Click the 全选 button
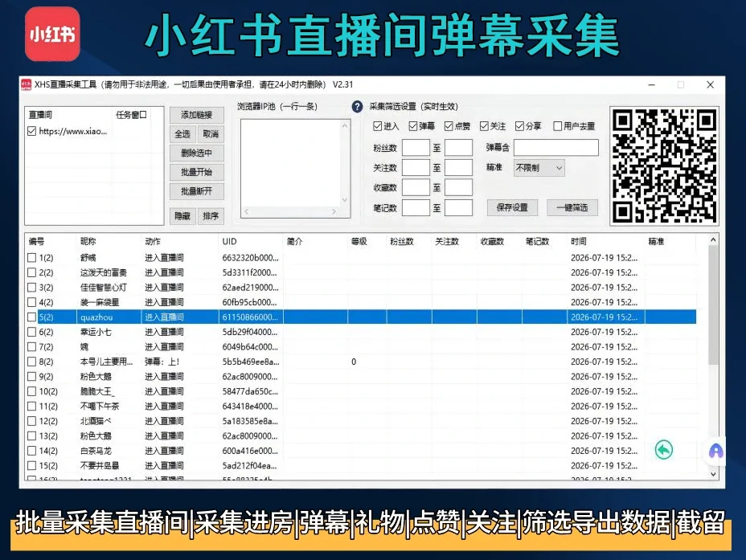Viewport: 746px width, 560px height. pos(182,134)
